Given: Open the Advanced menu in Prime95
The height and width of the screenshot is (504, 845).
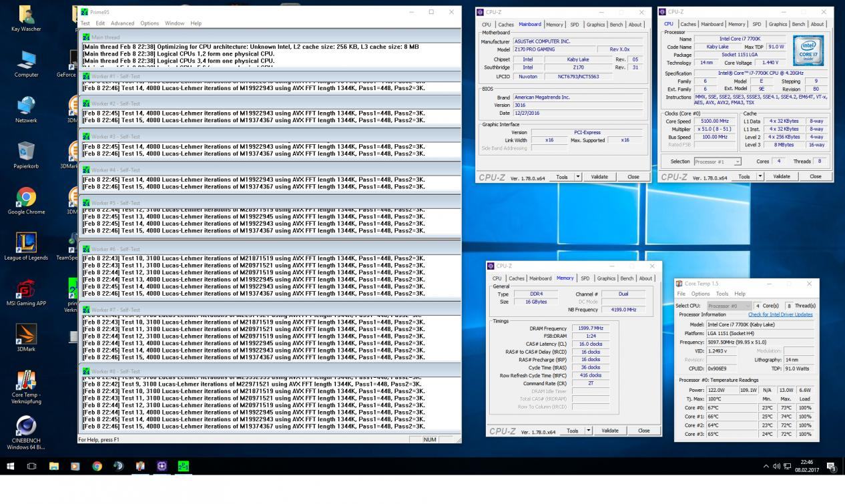Looking at the screenshot, I should (122, 23).
